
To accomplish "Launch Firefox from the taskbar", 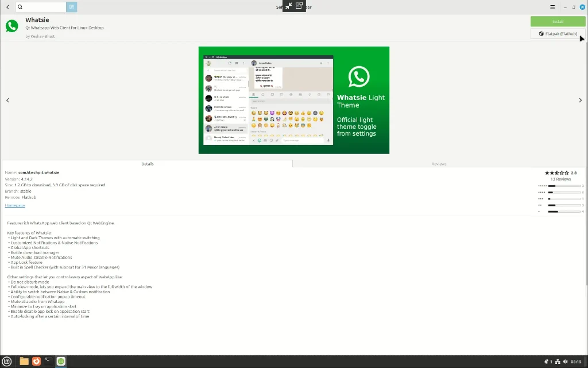I will [x=36, y=361].
